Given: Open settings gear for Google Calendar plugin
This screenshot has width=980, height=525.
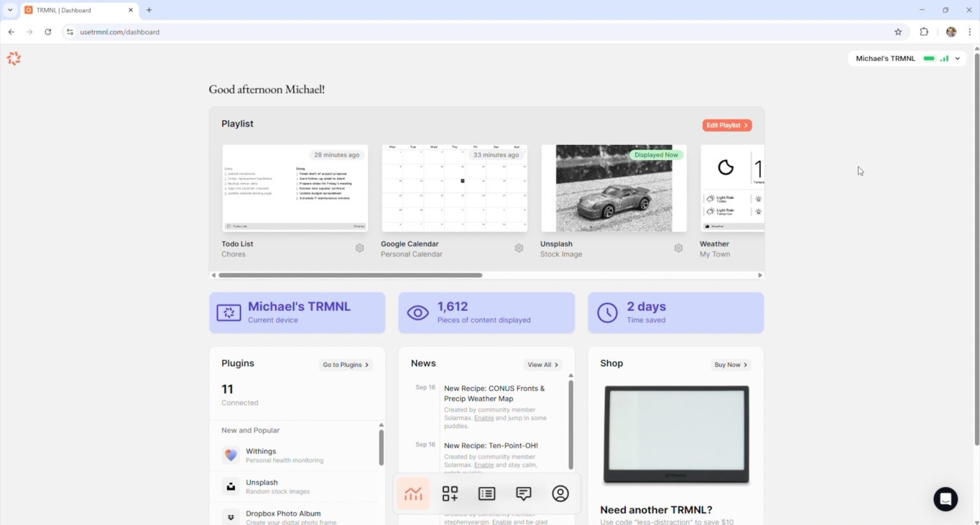Looking at the screenshot, I should pyautogui.click(x=519, y=248).
